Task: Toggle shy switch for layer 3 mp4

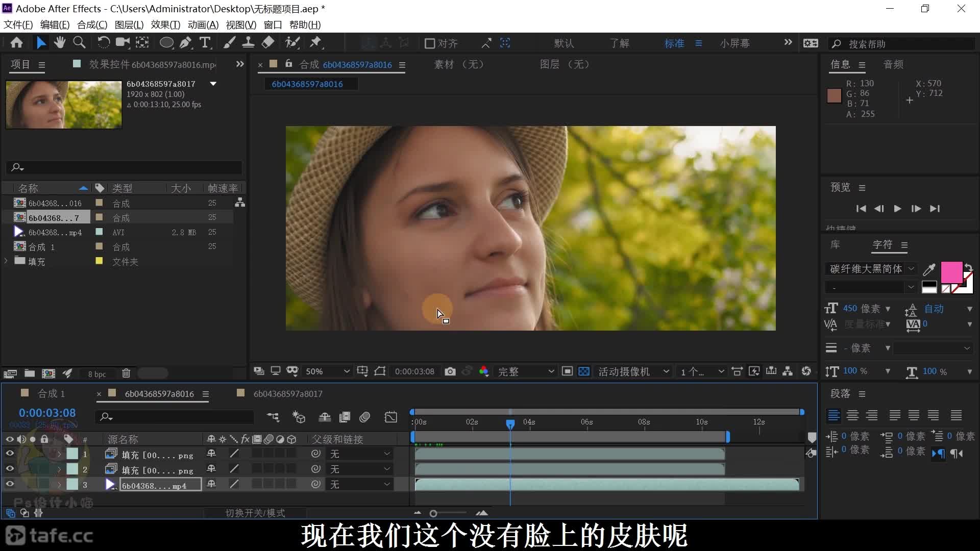Action: tap(211, 484)
